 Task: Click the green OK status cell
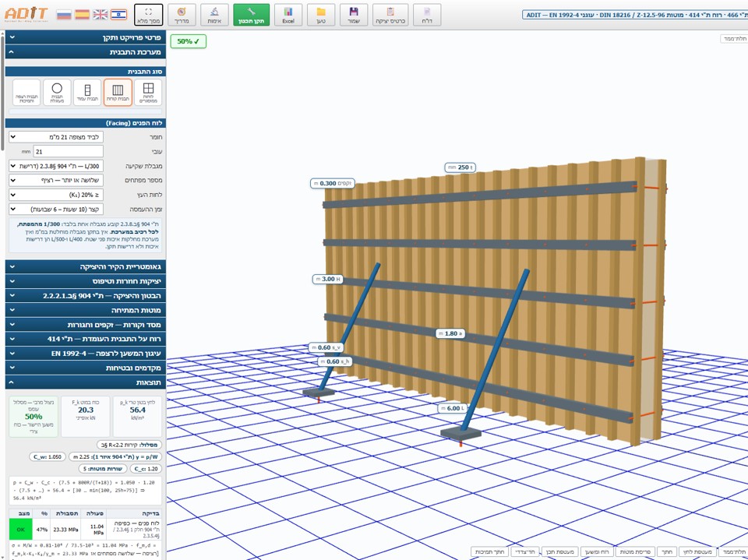pos(20,530)
